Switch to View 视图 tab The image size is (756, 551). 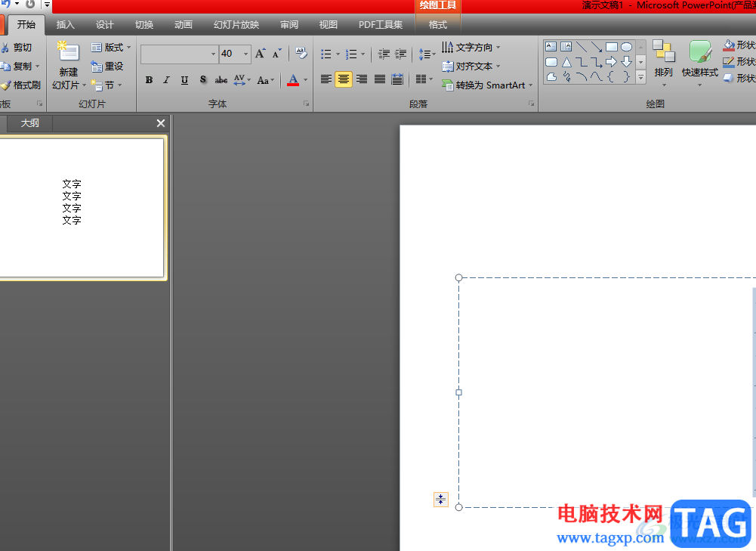pyautogui.click(x=329, y=25)
